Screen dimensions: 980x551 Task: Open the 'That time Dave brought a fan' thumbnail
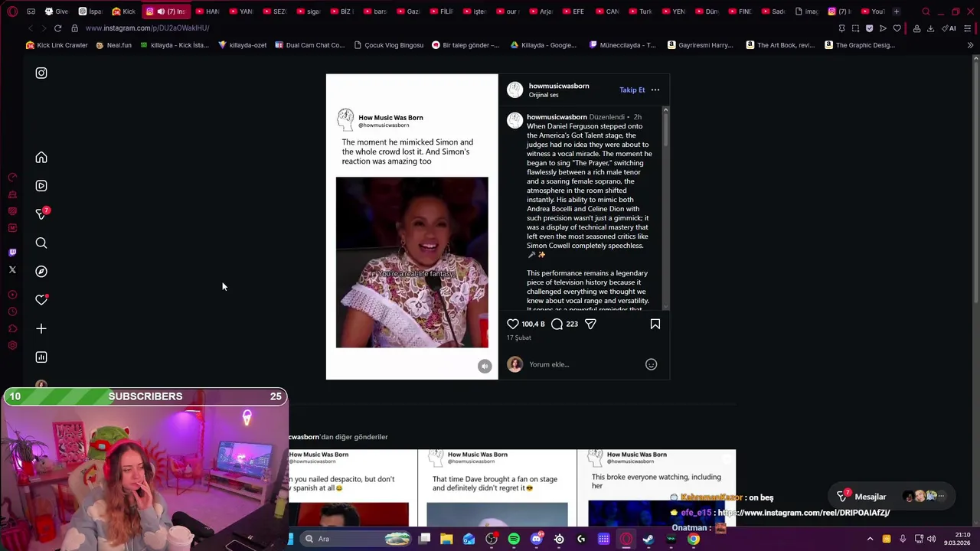click(x=497, y=488)
